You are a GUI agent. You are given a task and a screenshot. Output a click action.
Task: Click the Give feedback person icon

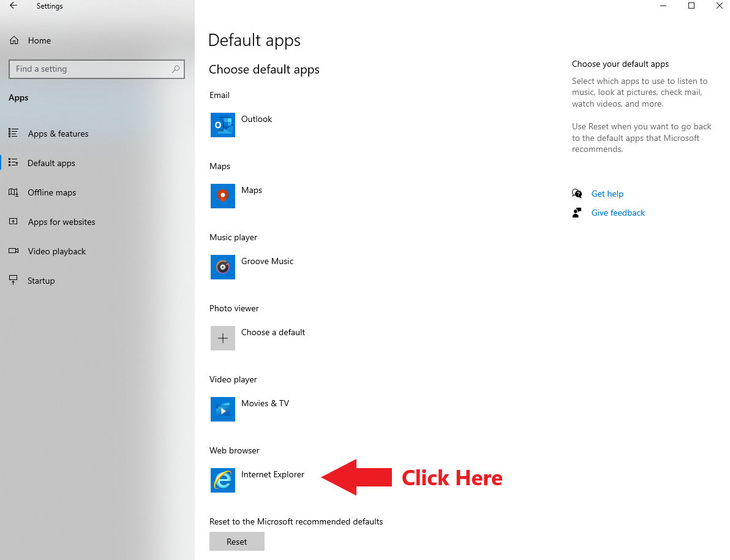click(577, 213)
